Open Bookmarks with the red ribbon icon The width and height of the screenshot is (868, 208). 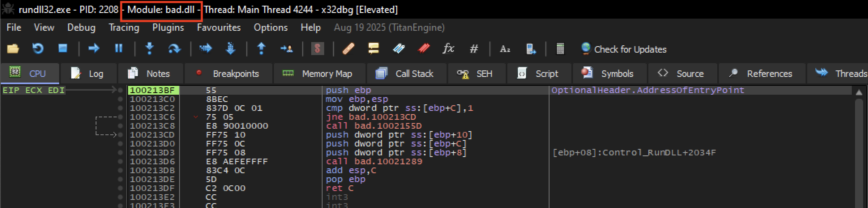(x=424, y=49)
